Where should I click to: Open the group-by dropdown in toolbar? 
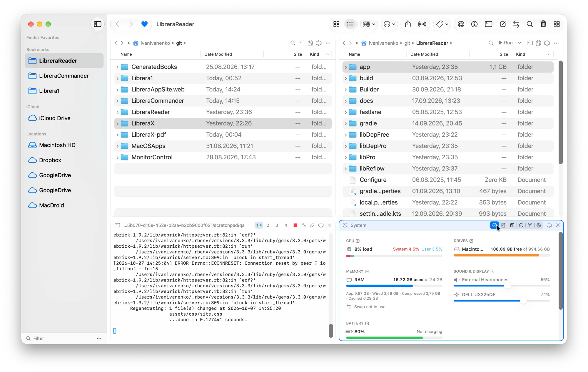tap(369, 24)
